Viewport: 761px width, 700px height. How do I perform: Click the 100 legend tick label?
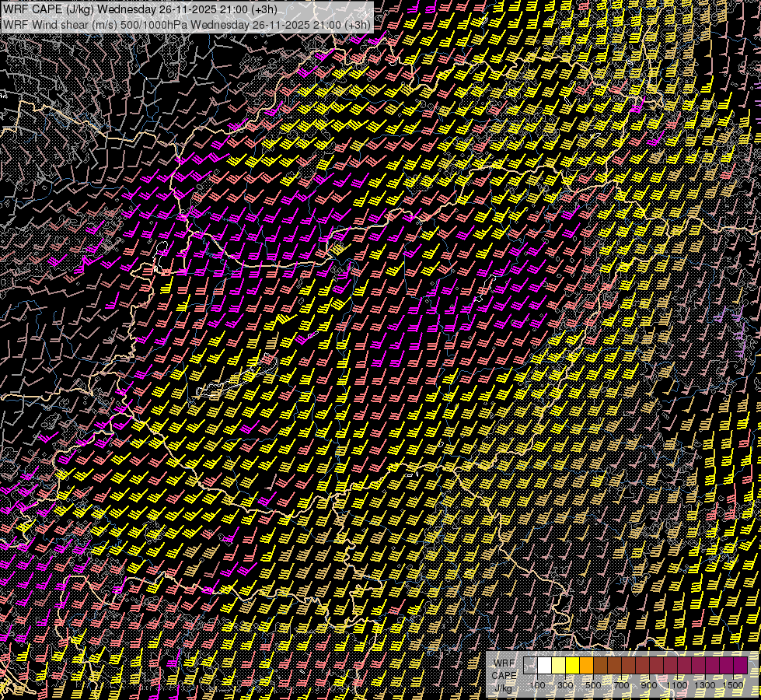pos(538,685)
